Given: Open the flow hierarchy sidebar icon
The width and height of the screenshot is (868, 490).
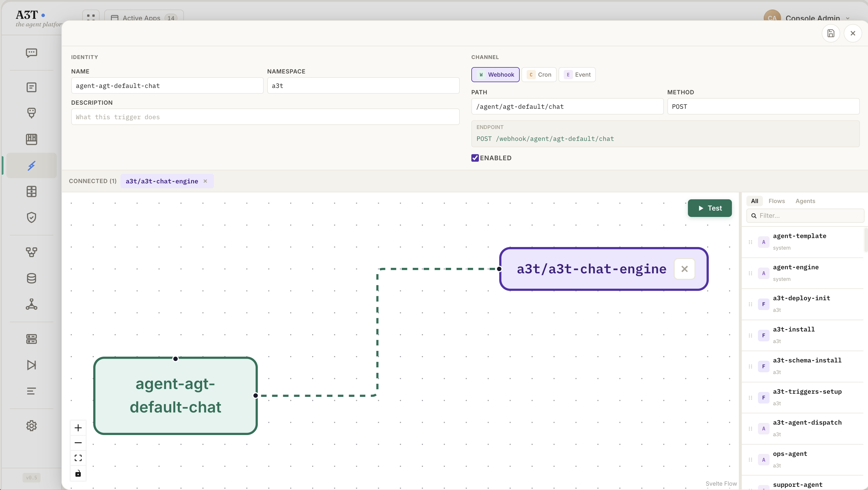Looking at the screenshot, I should click(31, 252).
